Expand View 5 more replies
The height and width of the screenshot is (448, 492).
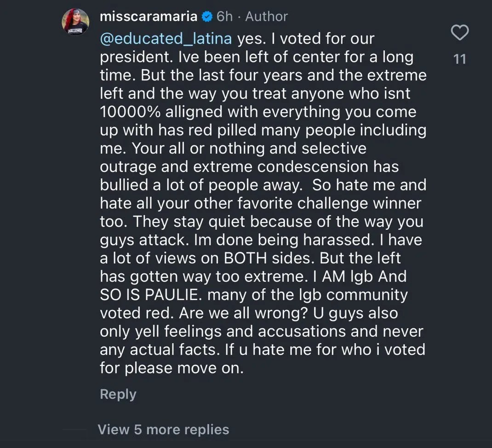(163, 430)
